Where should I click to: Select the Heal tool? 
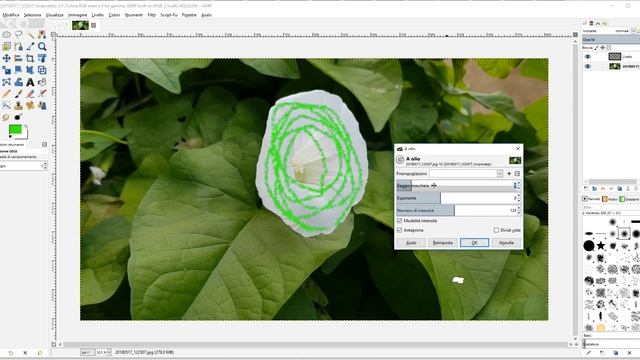[x=30, y=106]
